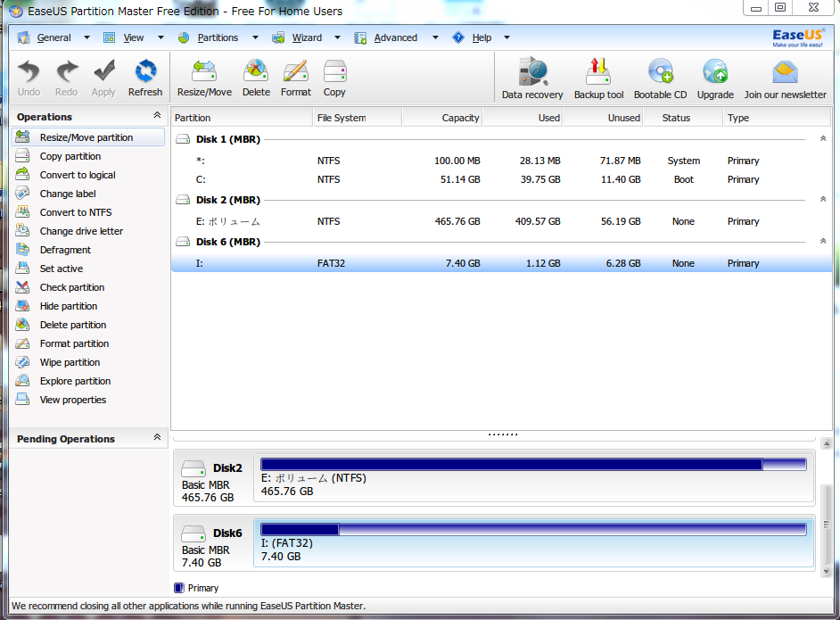Open the Wizard menu
This screenshot has height=620, width=840.
(x=307, y=37)
